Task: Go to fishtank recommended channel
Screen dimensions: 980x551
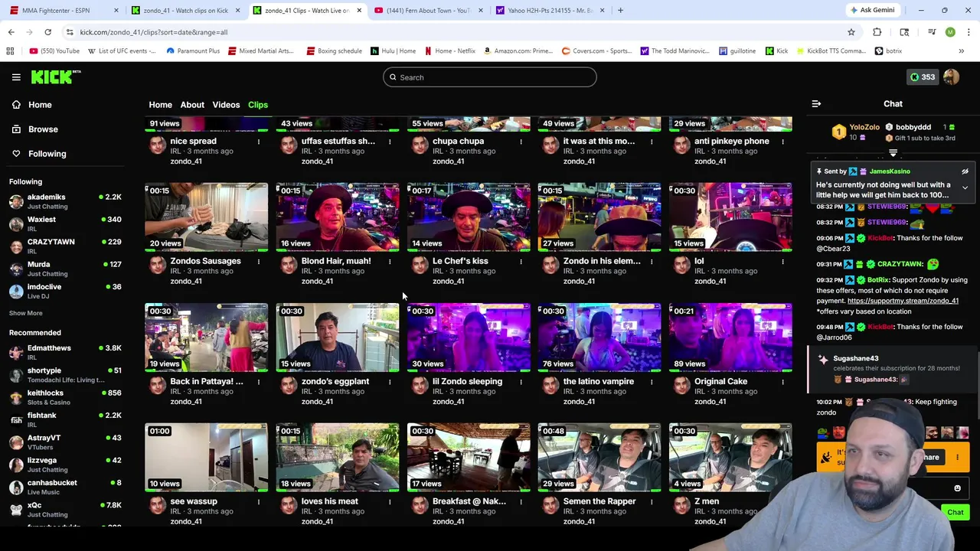Action: pos(64,419)
